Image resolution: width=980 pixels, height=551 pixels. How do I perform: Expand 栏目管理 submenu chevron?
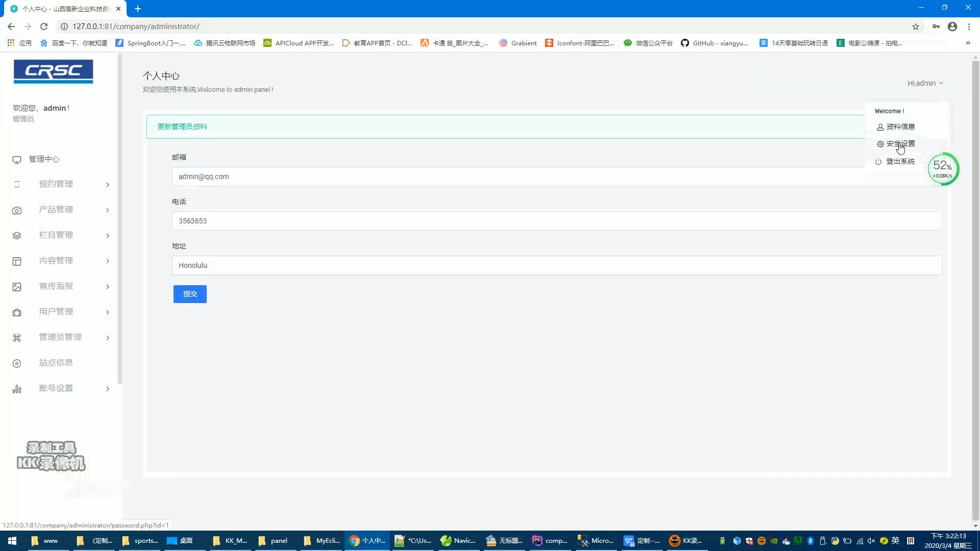[108, 236]
